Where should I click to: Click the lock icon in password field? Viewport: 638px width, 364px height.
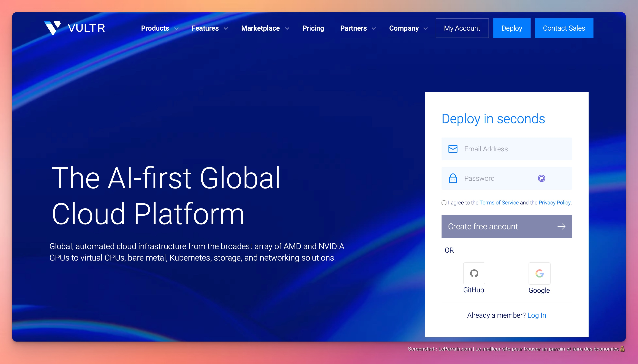[453, 178]
